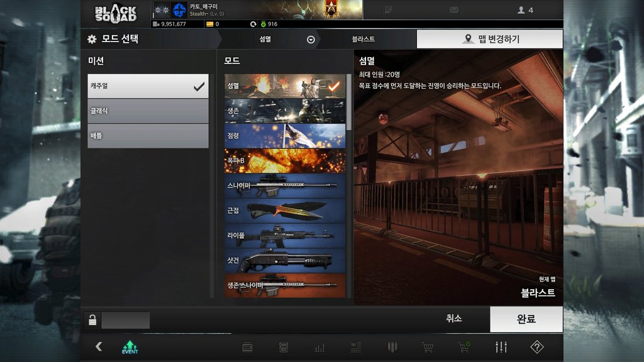Select the 섬멸 mode

285,85
